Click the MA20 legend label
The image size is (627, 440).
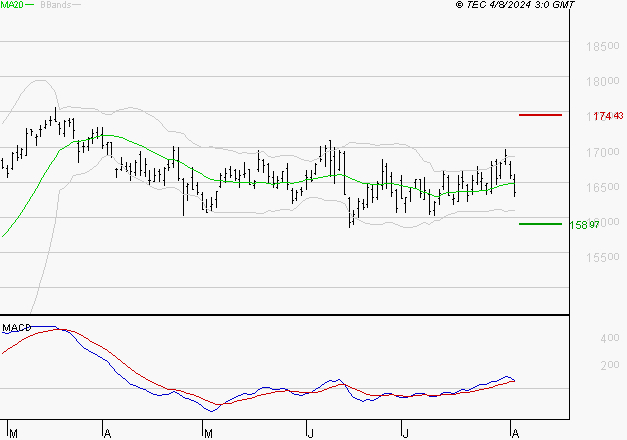12,5
